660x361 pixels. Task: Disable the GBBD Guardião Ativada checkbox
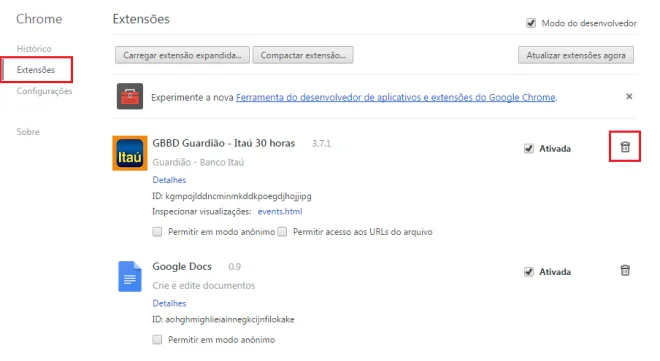click(529, 149)
